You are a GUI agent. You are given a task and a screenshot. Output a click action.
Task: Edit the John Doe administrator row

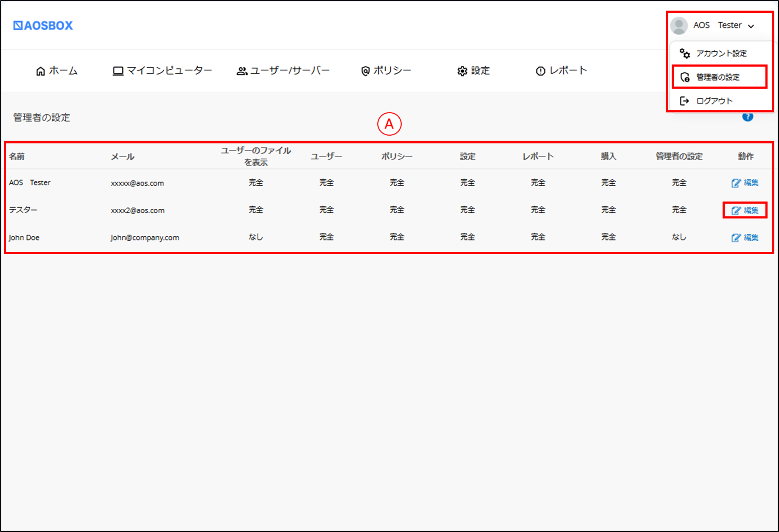[x=745, y=237]
